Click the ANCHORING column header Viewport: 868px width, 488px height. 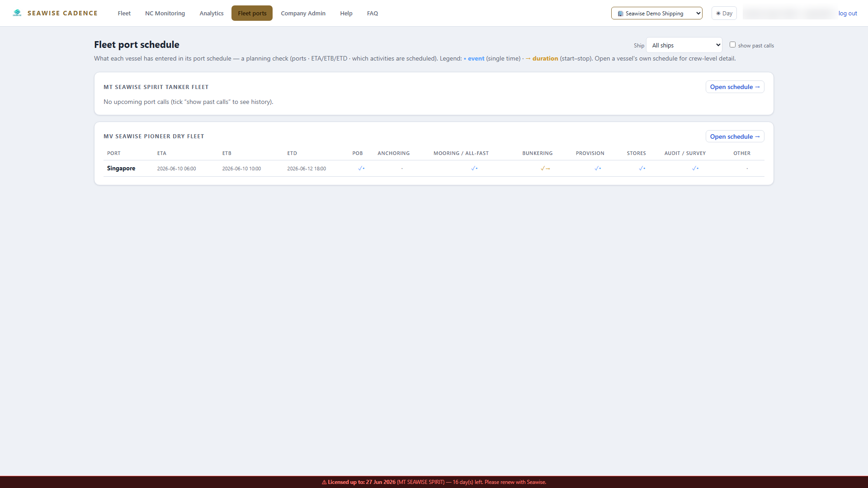pos(393,153)
